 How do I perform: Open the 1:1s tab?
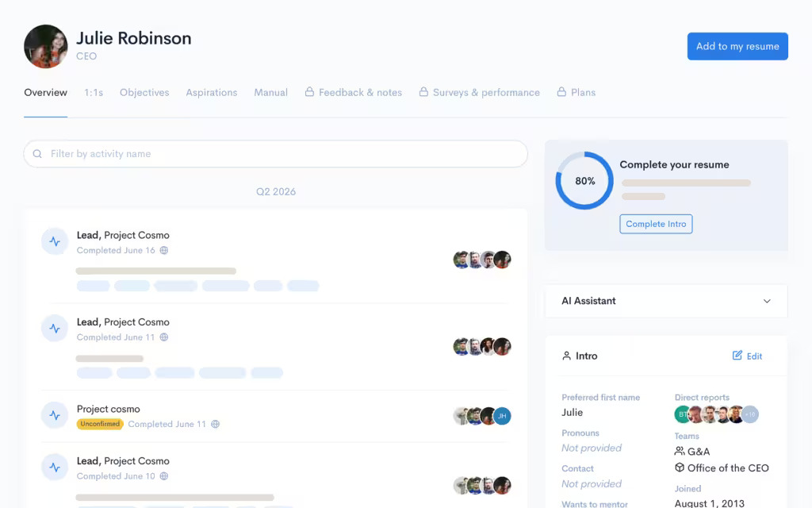click(94, 93)
